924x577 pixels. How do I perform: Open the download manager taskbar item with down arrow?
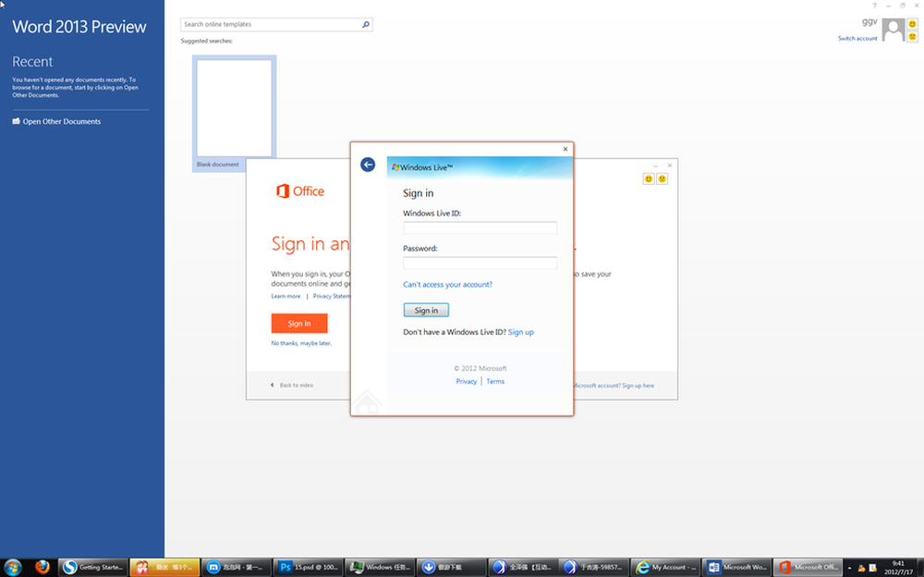pyautogui.click(x=452, y=567)
